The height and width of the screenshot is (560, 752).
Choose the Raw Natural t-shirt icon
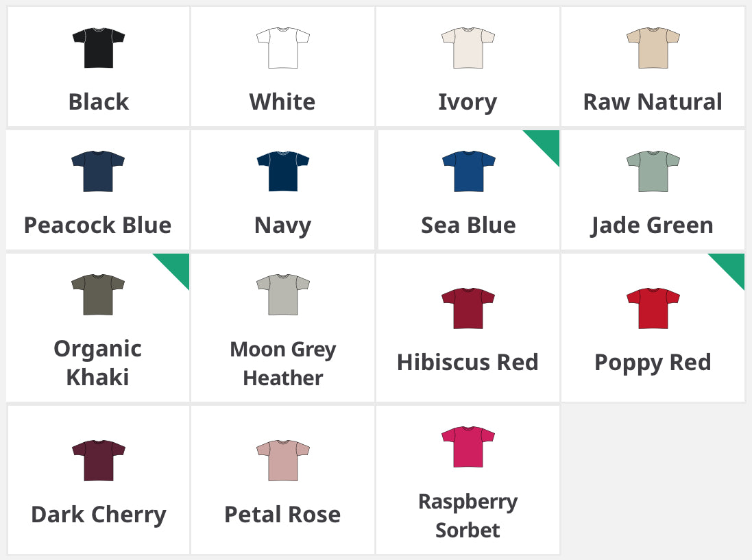pyautogui.click(x=653, y=48)
